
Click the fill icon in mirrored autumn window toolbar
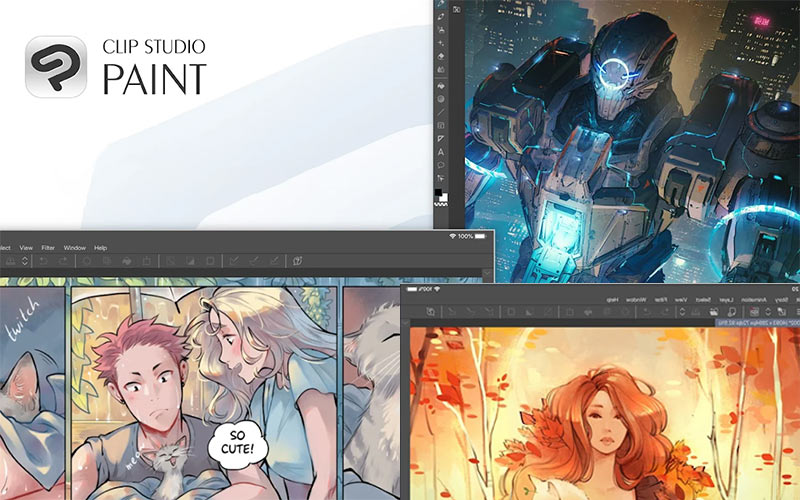[588, 312]
